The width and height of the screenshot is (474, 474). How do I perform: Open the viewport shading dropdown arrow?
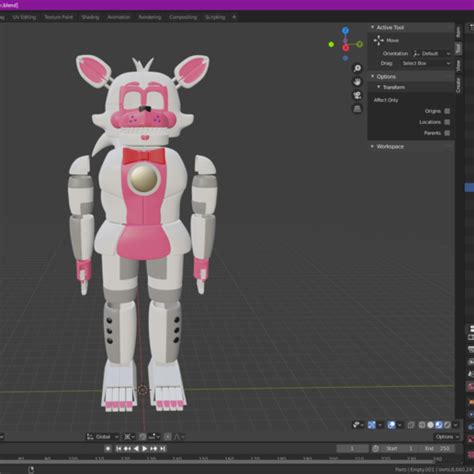click(x=456, y=425)
